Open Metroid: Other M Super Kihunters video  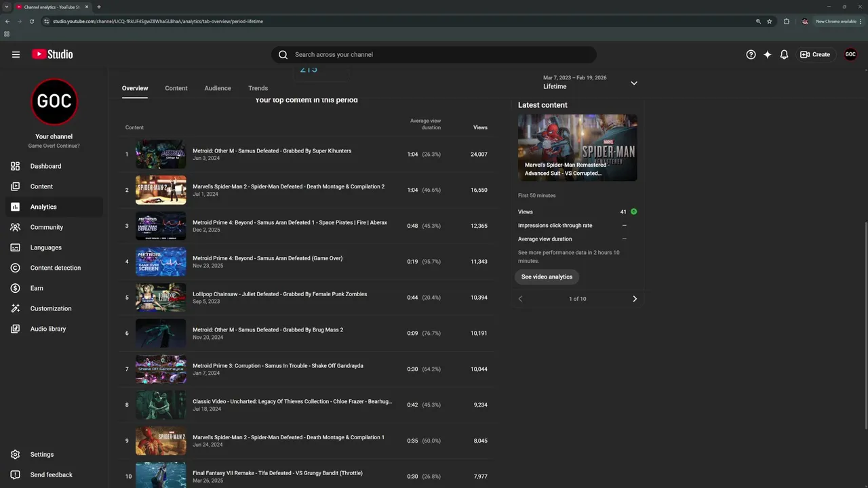[272, 151]
